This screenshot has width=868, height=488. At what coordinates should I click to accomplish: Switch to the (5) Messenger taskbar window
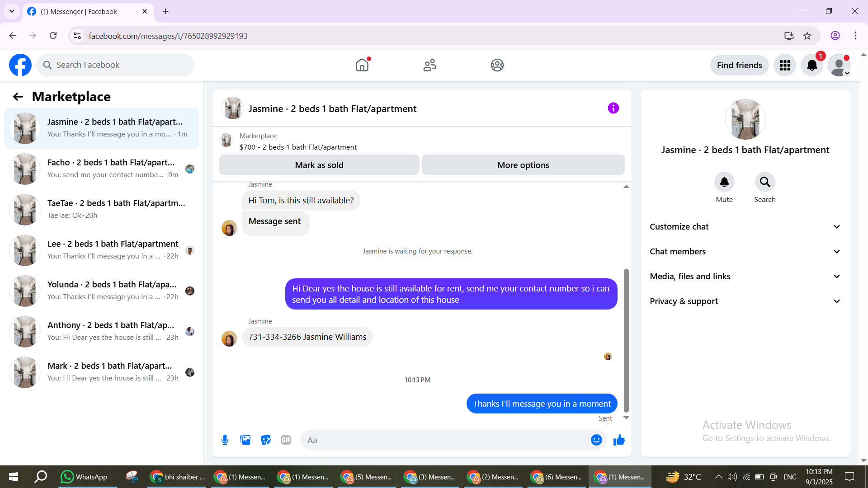[x=366, y=477]
